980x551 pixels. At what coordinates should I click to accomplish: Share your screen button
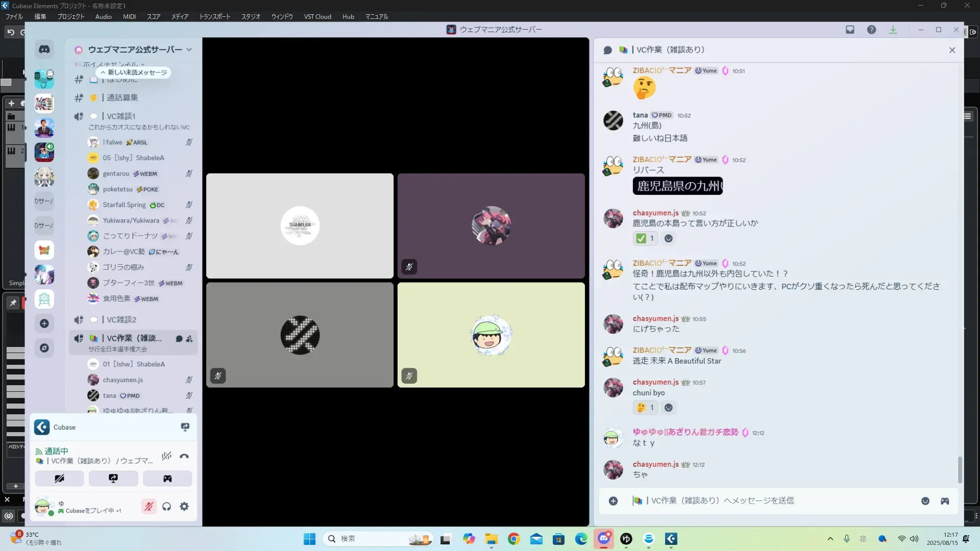113,479
